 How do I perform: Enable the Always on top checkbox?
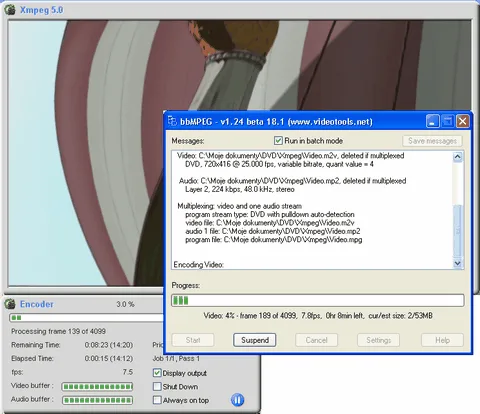[157, 400]
